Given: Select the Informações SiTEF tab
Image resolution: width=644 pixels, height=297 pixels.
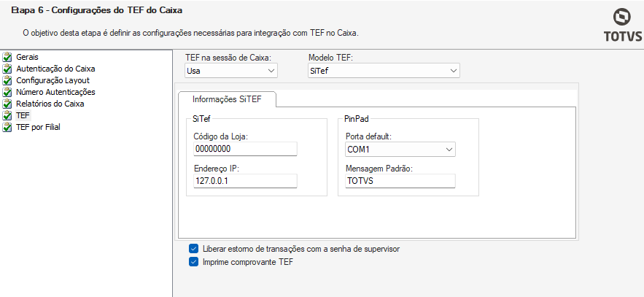Looking at the screenshot, I should [x=225, y=99].
